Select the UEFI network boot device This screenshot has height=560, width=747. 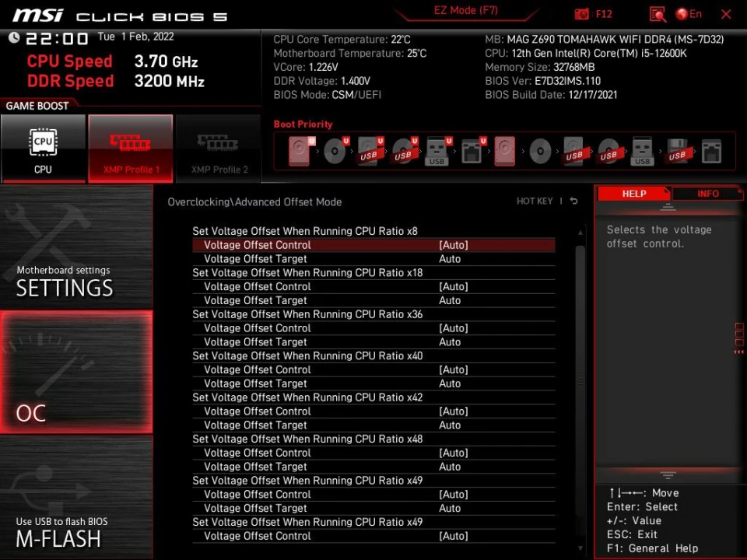tap(473, 152)
